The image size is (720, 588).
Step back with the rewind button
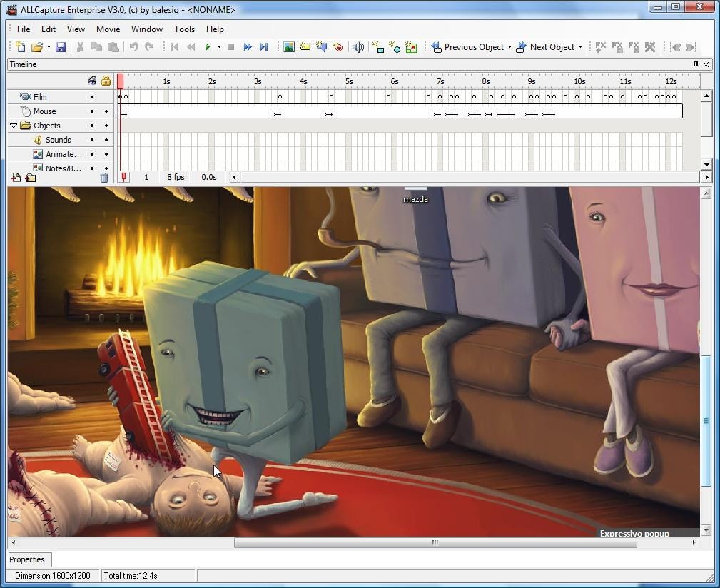click(191, 47)
